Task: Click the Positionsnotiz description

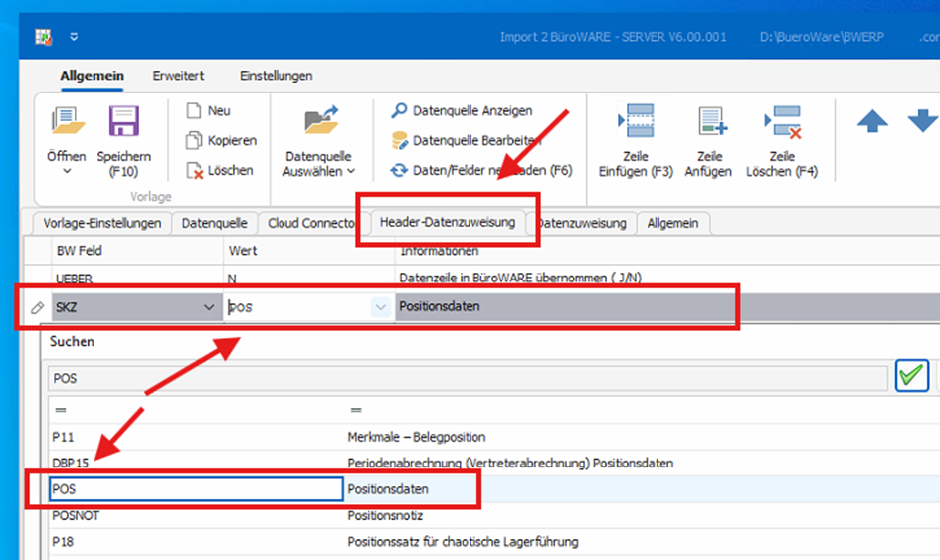Action: tap(385, 515)
